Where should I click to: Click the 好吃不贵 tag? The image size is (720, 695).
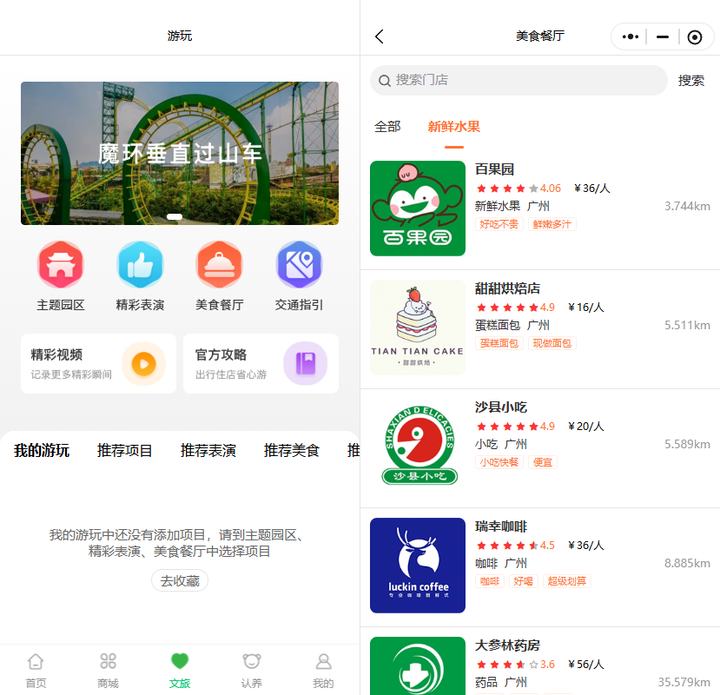[499, 224]
